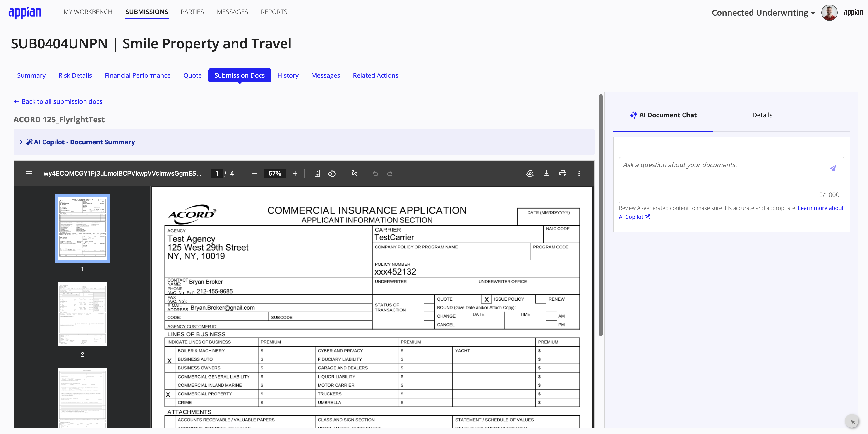This screenshot has height=434, width=868.
Task: Switch to the Summary tab
Action: click(x=31, y=75)
